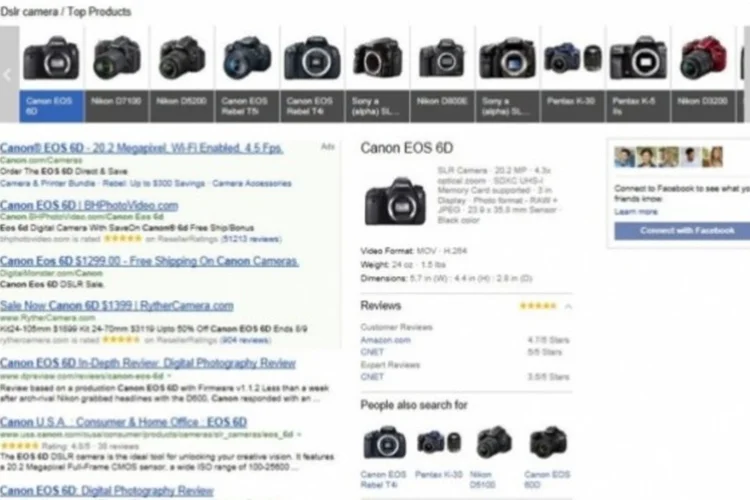Open the 'Learn more' link in the Facebook box
This screenshot has height=500, width=750.
[636, 211]
